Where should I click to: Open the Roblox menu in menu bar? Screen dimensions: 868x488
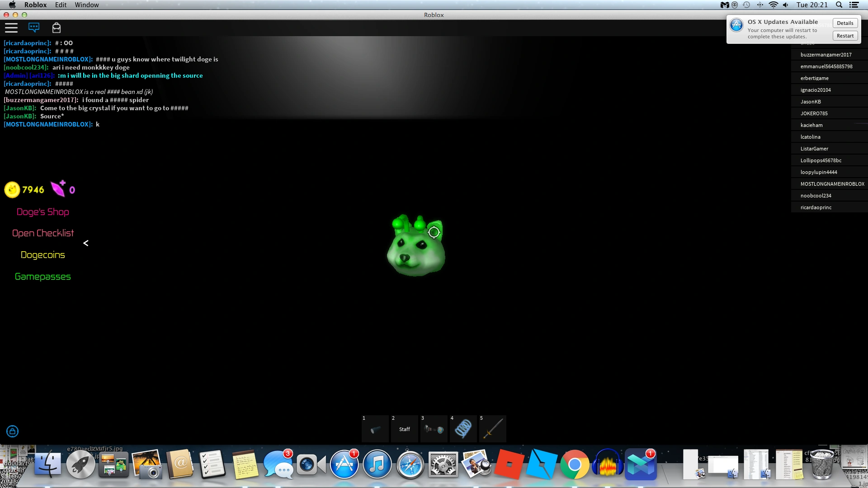(35, 5)
